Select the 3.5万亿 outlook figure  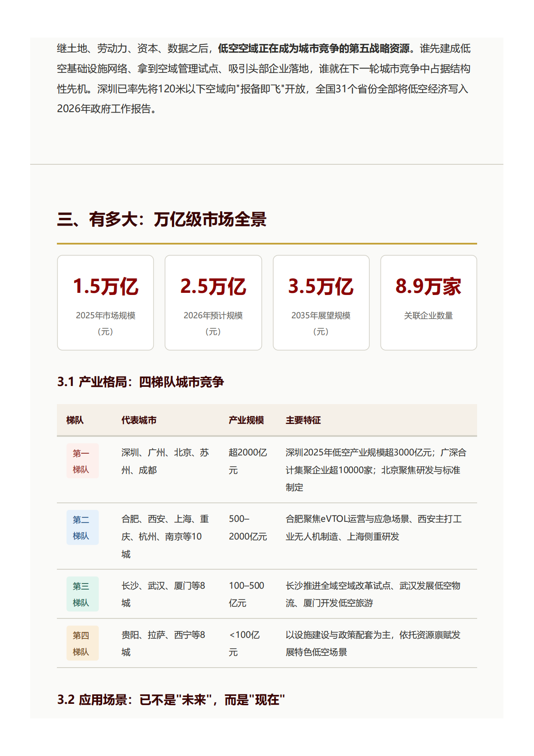click(321, 286)
